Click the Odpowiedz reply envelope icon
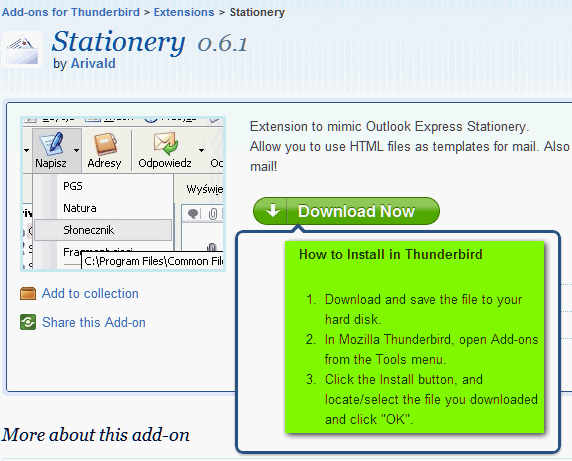The image size is (572, 461). tap(165, 144)
